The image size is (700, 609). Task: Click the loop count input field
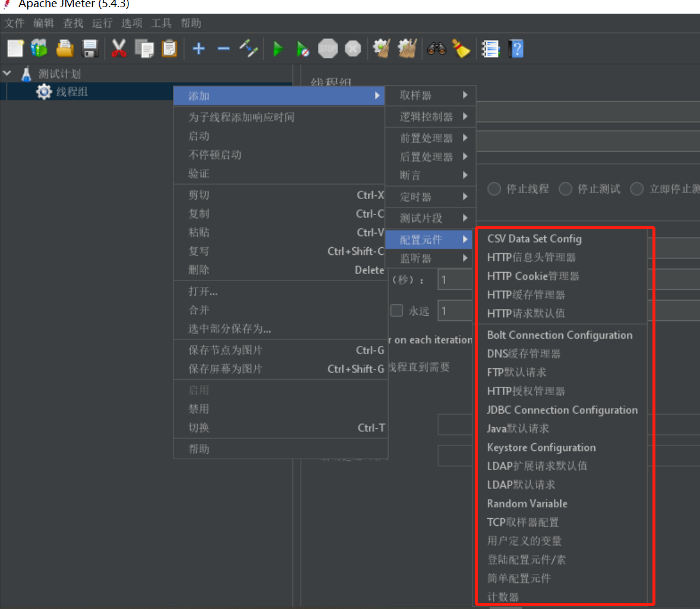(455, 311)
